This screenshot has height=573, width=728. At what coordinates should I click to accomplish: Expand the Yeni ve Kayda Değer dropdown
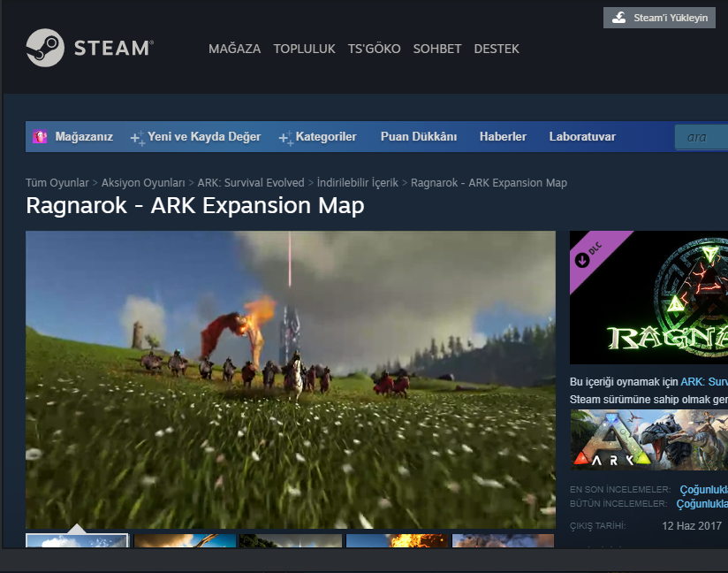[x=204, y=137]
